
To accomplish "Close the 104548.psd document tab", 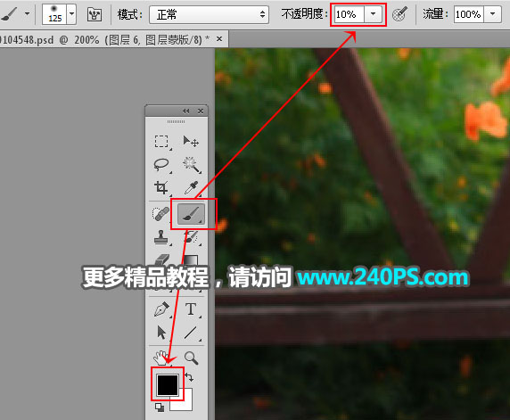I will tap(219, 39).
